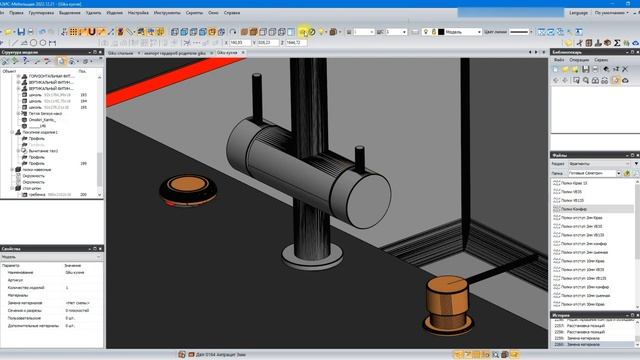Viewport: 640px width, 360px height.
Task: Click the orange clock-like view icon
Action: click(x=212, y=32)
